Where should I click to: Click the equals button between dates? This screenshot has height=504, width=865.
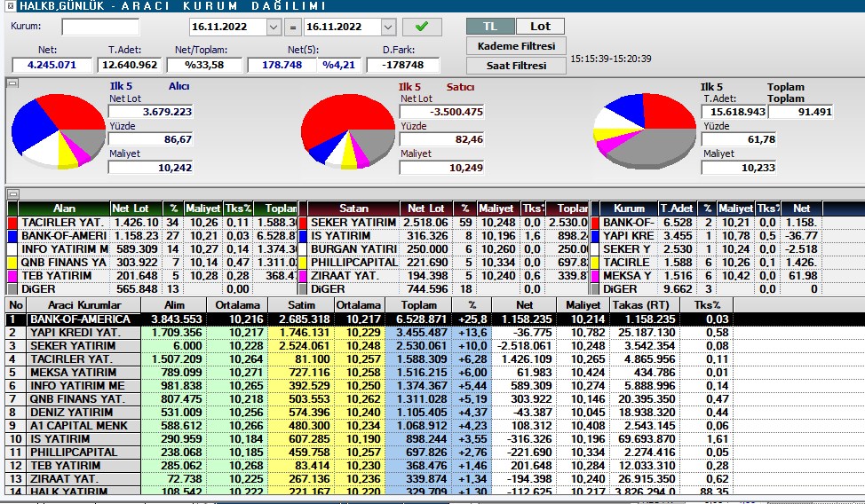(x=293, y=27)
